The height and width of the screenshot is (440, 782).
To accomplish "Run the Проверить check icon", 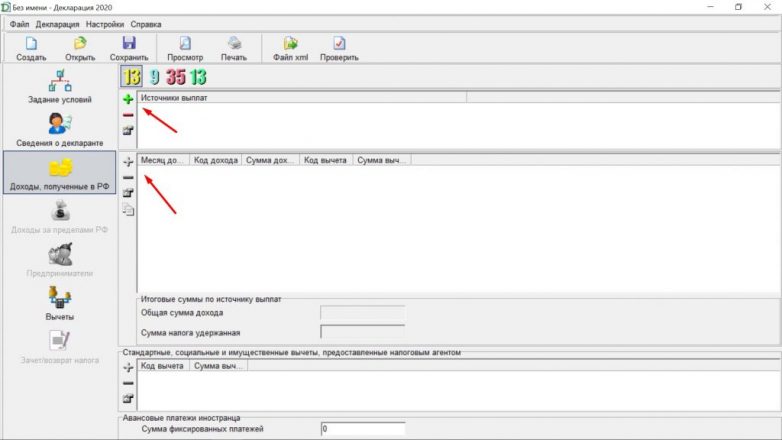I will (x=339, y=47).
